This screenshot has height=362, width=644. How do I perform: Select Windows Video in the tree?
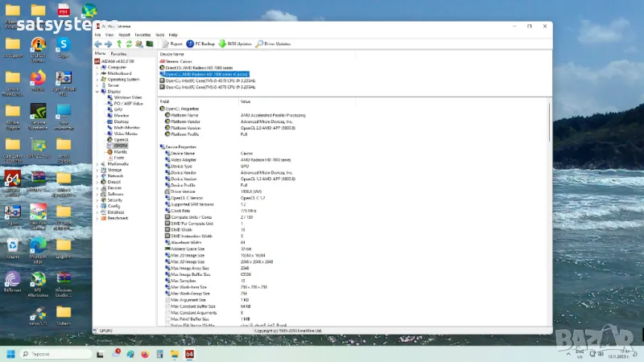pyautogui.click(x=127, y=97)
